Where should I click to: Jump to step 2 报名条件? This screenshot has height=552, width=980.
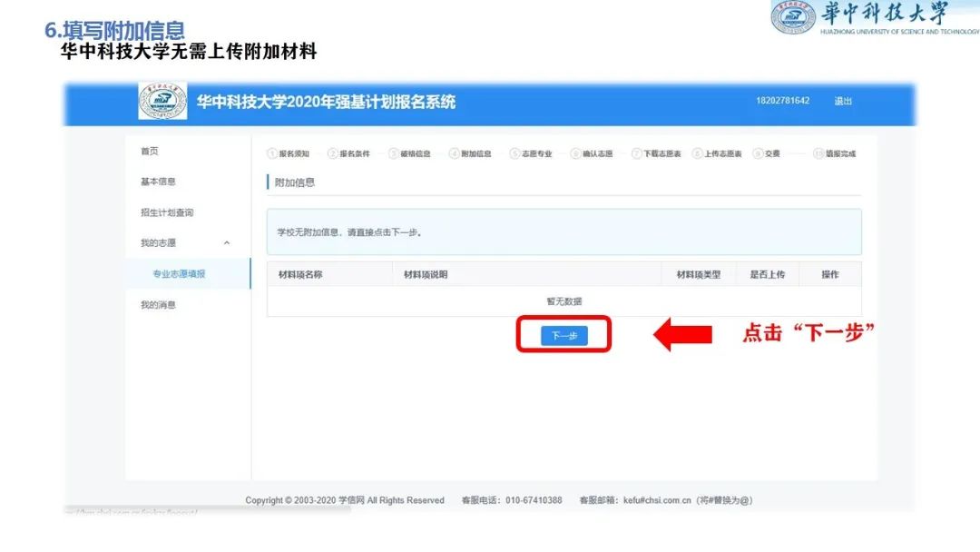pyautogui.click(x=348, y=153)
